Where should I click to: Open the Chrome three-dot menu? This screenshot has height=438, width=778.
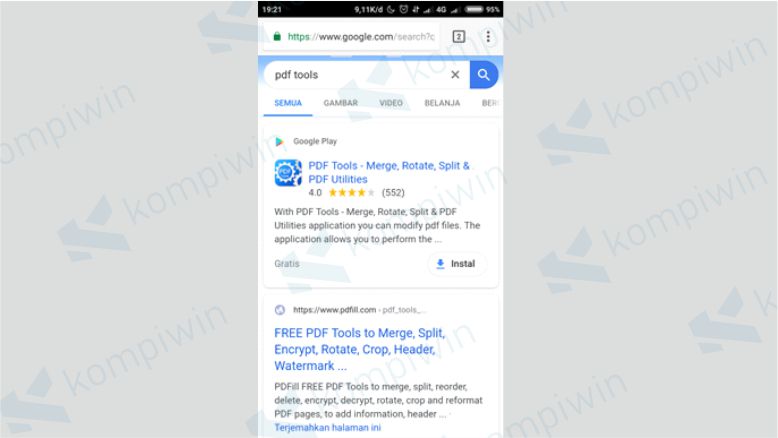click(488, 36)
